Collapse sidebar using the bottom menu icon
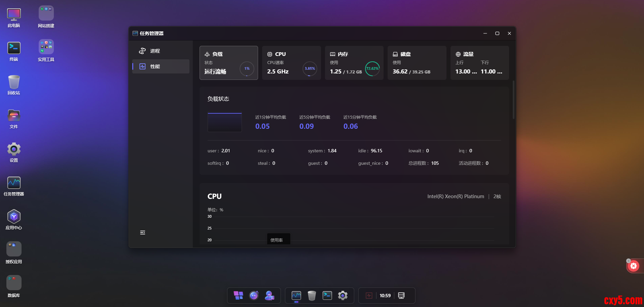The image size is (644, 307). (143, 233)
